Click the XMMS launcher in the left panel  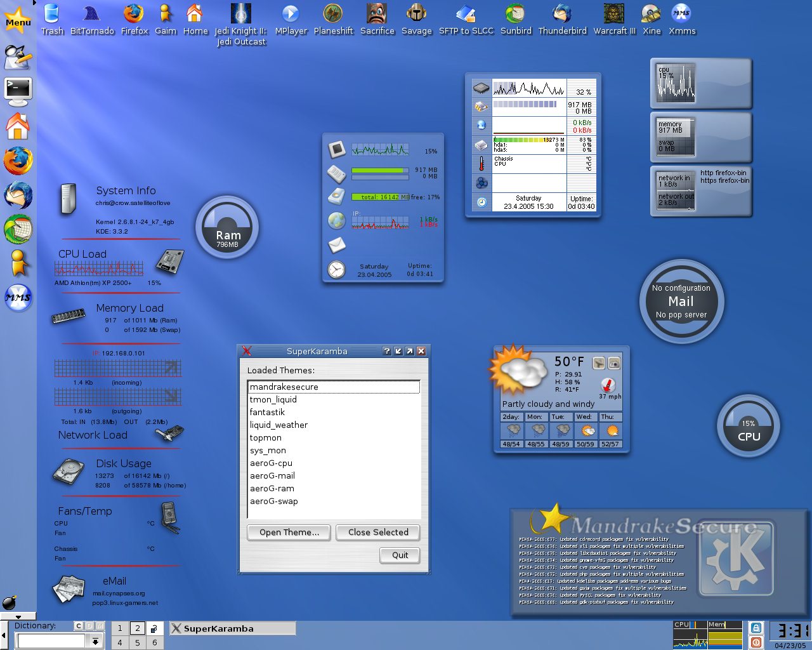pos(18,298)
